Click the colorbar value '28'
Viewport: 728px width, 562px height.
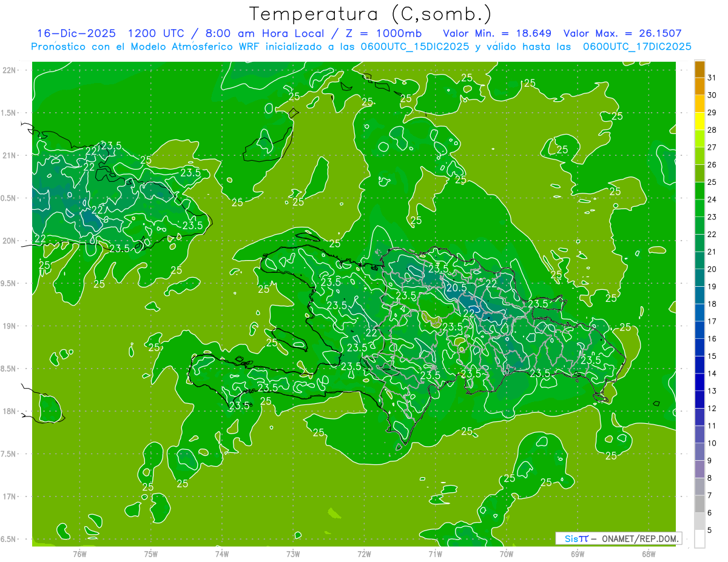click(712, 130)
